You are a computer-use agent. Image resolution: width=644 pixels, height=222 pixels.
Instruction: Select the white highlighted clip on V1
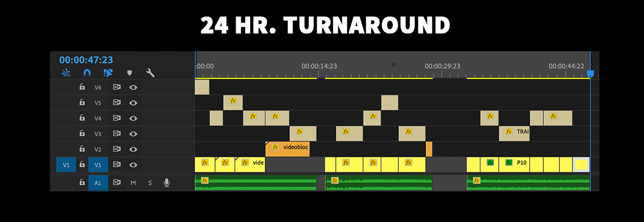[x=581, y=164]
